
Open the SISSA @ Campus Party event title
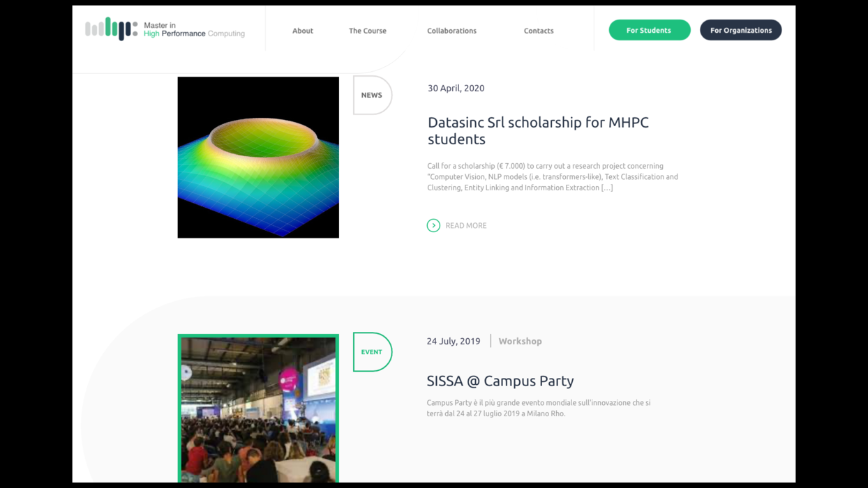pyautogui.click(x=500, y=381)
